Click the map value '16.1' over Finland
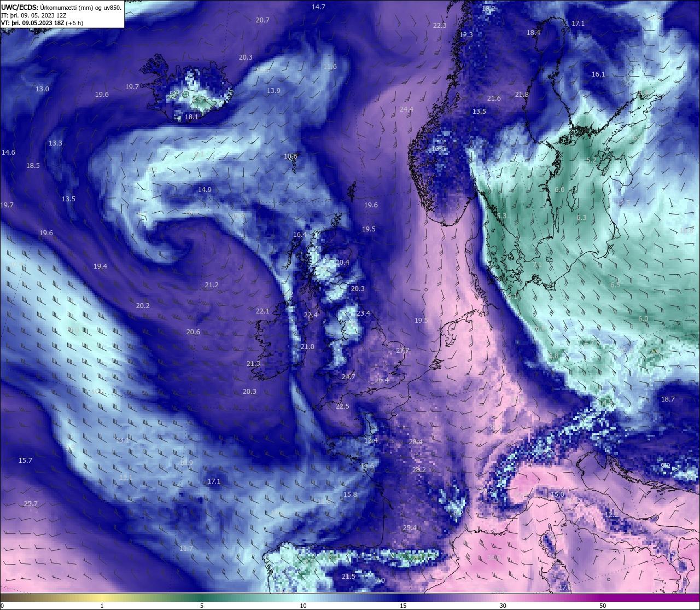Image resolution: width=700 pixels, height=610 pixels. tap(598, 74)
